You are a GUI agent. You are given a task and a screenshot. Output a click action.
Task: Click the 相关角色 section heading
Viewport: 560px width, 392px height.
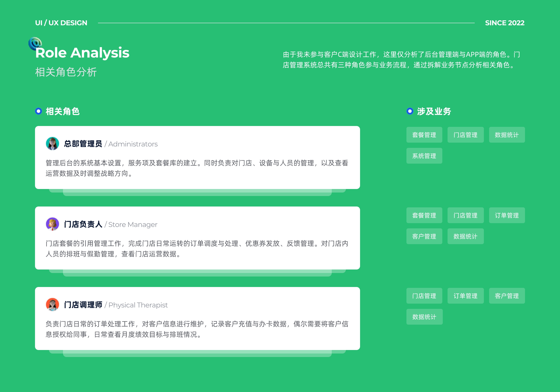click(x=63, y=111)
